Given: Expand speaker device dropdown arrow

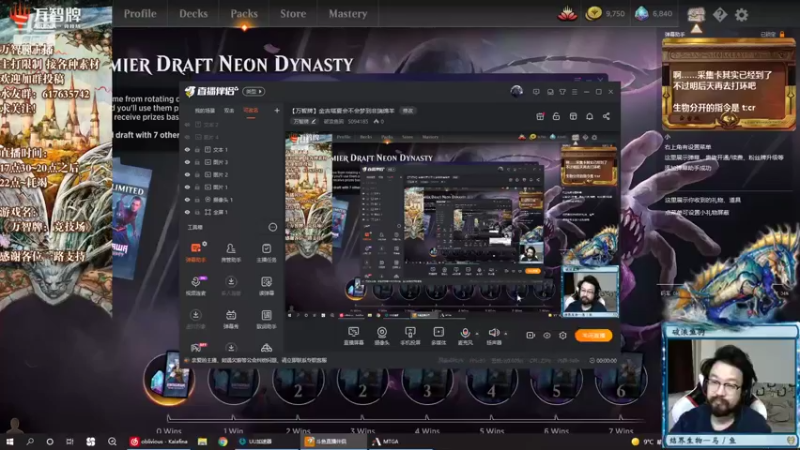Looking at the screenshot, I should click(x=506, y=334).
